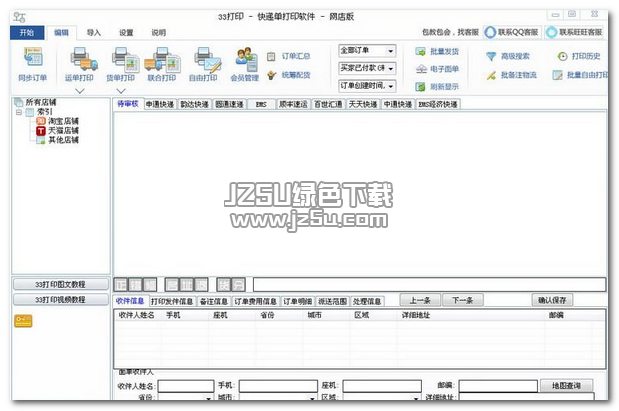Select the EMS经济快递 tab

pyautogui.click(x=438, y=105)
